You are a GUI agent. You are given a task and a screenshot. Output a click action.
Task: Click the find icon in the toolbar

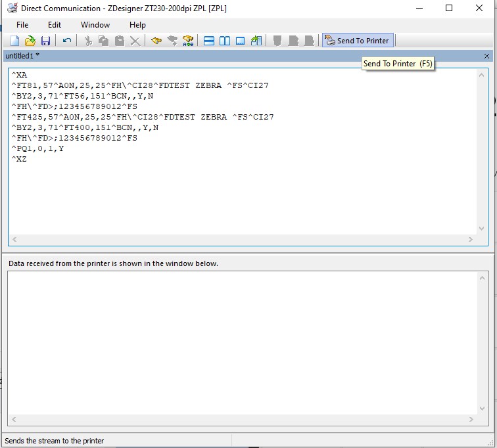[x=156, y=41]
